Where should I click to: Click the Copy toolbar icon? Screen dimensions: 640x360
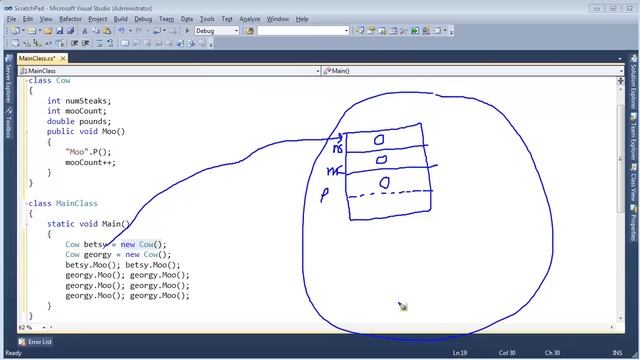point(96,31)
